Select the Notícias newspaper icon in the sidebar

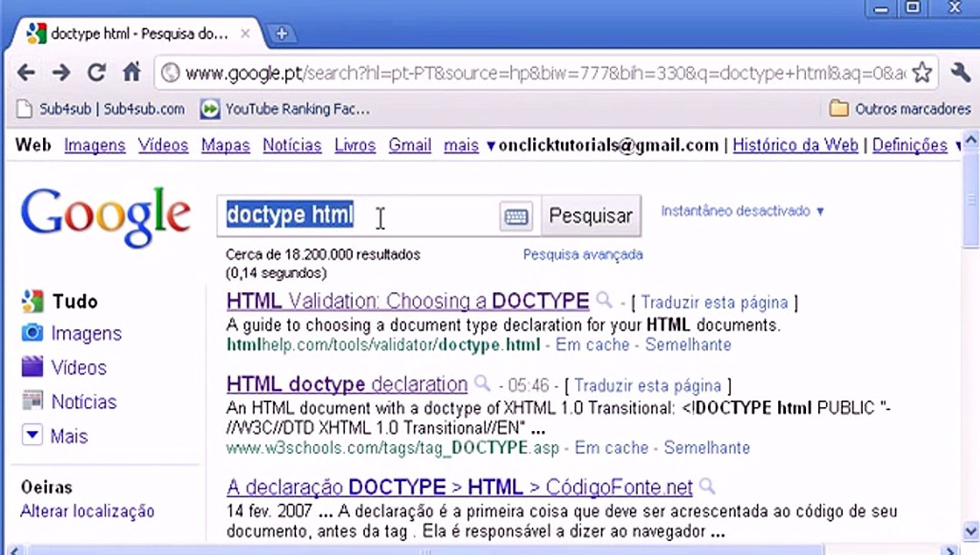pos(32,401)
